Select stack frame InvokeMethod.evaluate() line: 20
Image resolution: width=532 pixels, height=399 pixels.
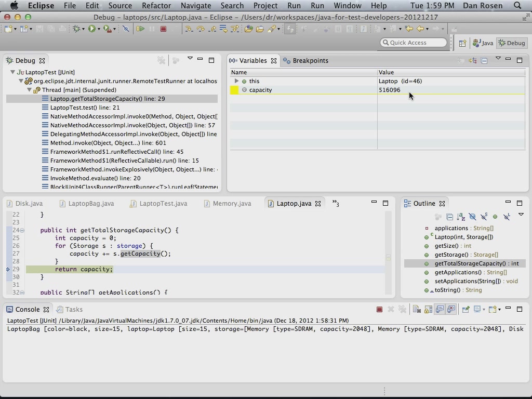[95, 178]
